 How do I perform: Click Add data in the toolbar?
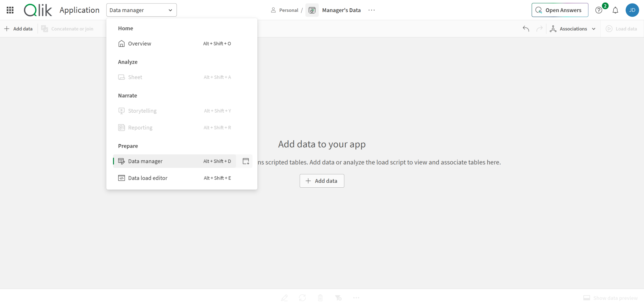point(19,29)
